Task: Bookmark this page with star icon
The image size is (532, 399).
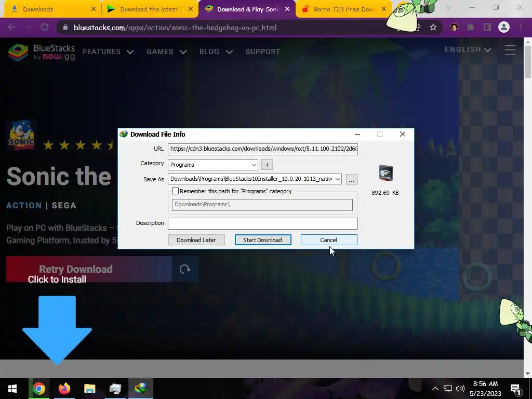Action: (x=433, y=28)
